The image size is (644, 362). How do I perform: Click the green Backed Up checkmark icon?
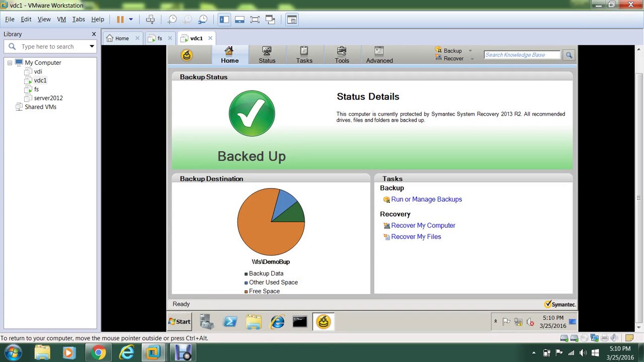[252, 113]
